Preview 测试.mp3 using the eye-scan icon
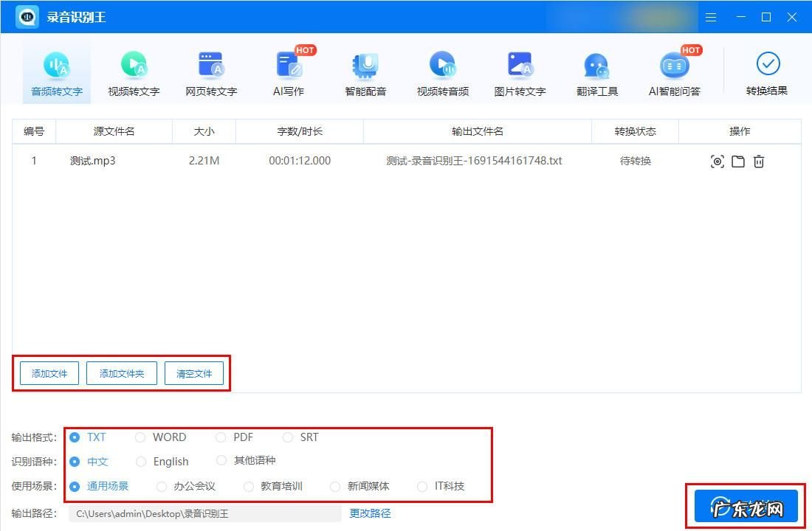The width and height of the screenshot is (812, 531). (717, 162)
